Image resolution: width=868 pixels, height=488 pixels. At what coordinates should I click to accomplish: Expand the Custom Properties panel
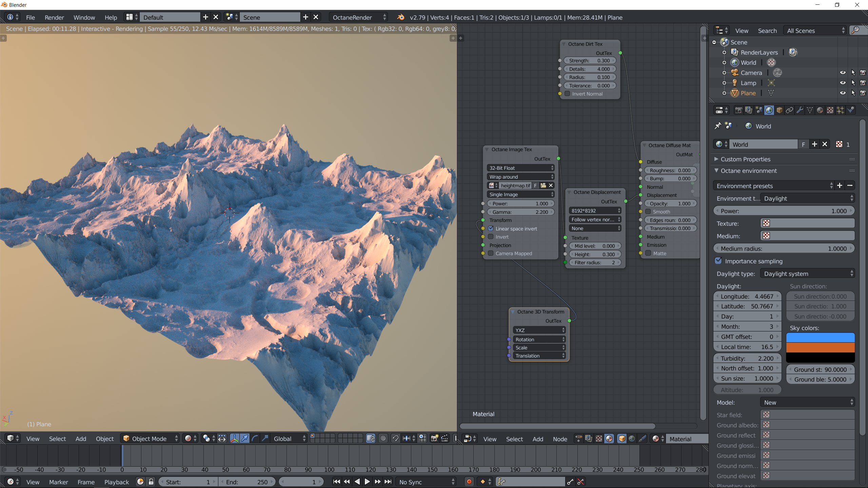click(745, 159)
